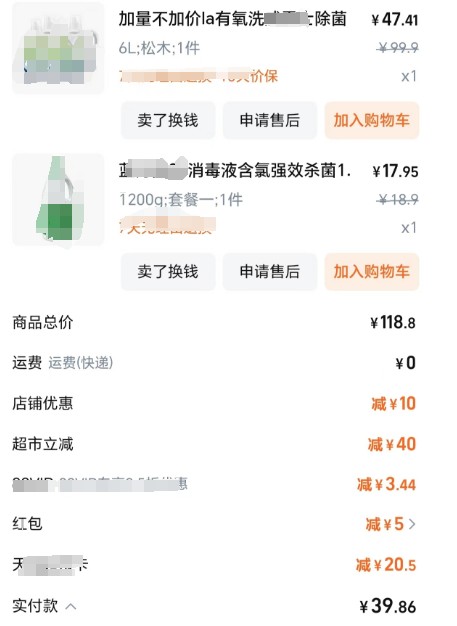
Task: Request 申请售后 for the disinfectant liquid
Action: 270,271
